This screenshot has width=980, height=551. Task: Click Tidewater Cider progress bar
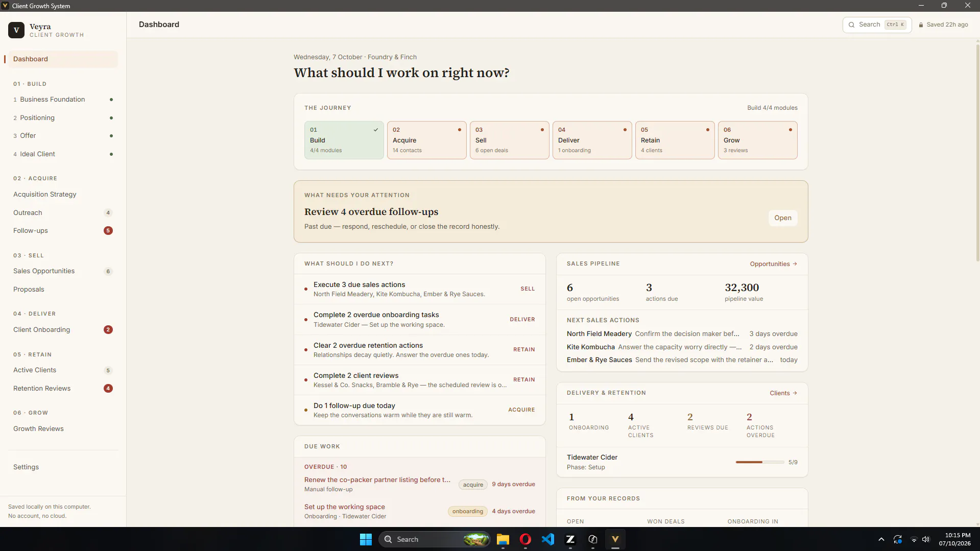point(760,462)
